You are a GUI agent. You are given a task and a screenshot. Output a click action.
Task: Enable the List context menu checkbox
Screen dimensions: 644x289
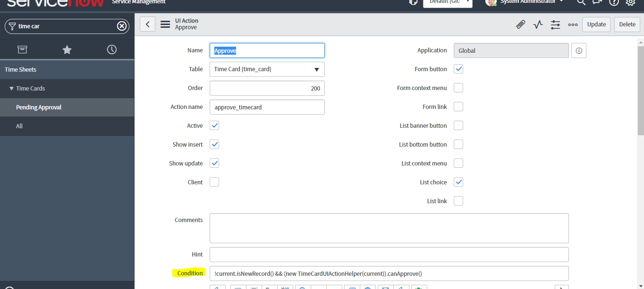pos(458,163)
